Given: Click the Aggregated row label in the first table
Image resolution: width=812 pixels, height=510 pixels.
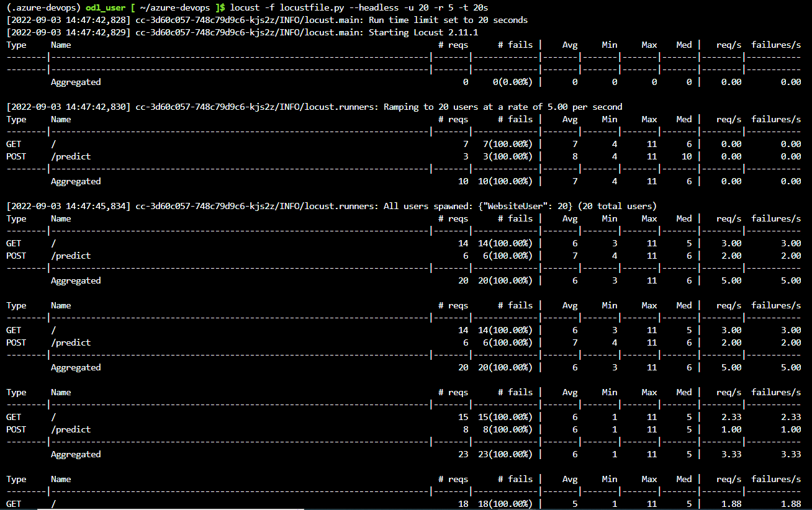Looking at the screenshot, I should [75, 82].
